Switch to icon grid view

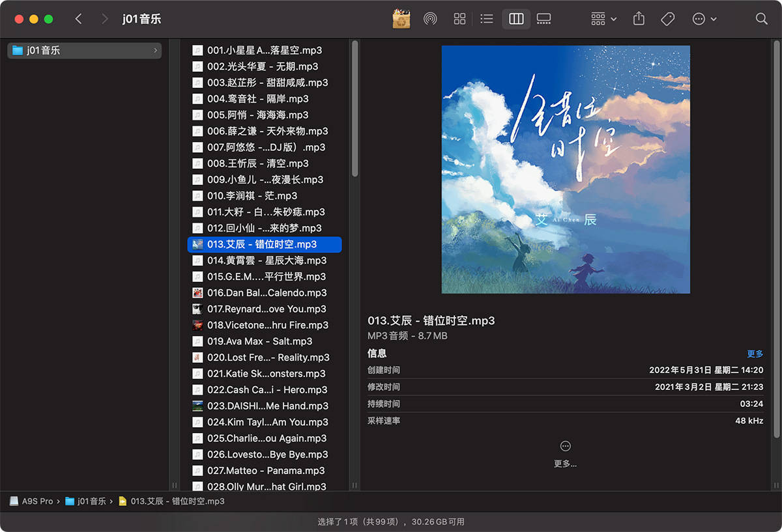pyautogui.click(x=459, y=19)
